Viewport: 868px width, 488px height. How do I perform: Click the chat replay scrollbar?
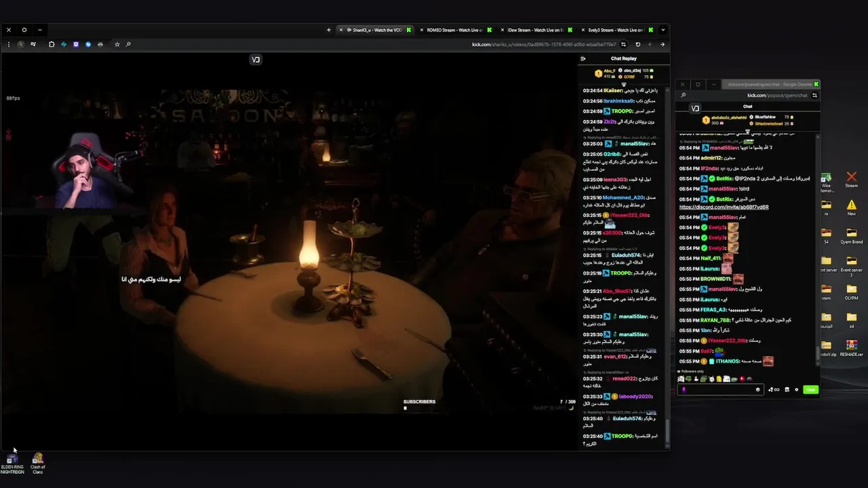point(667,431)
